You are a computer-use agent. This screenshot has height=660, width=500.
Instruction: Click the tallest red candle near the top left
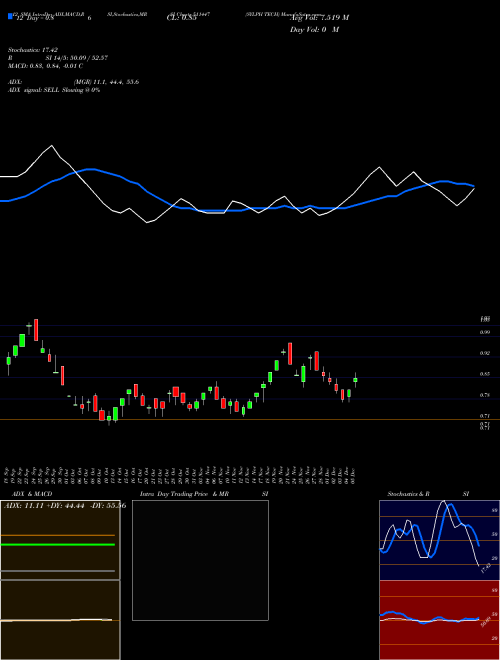[x=36, y=330]
